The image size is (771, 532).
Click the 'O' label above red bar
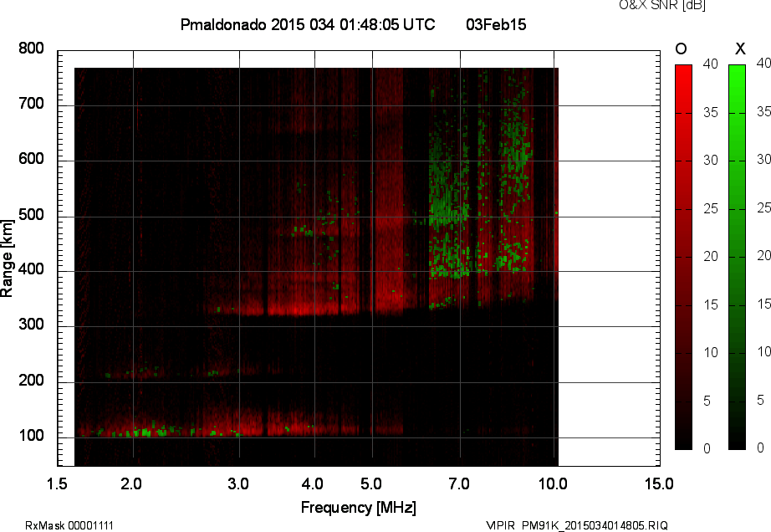click(x=681, y=49)
